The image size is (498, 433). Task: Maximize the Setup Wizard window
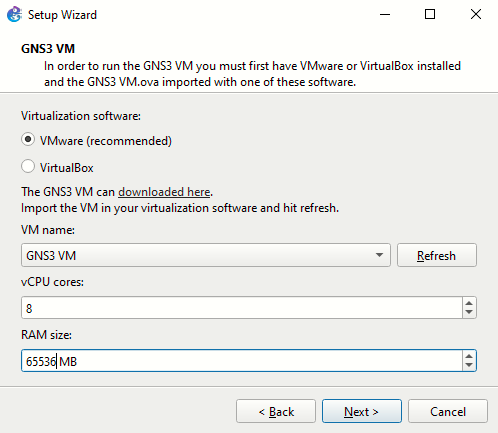point(430,15)
